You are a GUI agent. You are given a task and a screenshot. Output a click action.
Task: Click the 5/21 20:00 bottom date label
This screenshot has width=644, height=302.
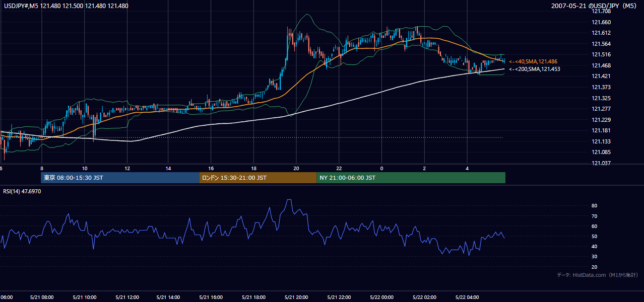pos(296,297)
